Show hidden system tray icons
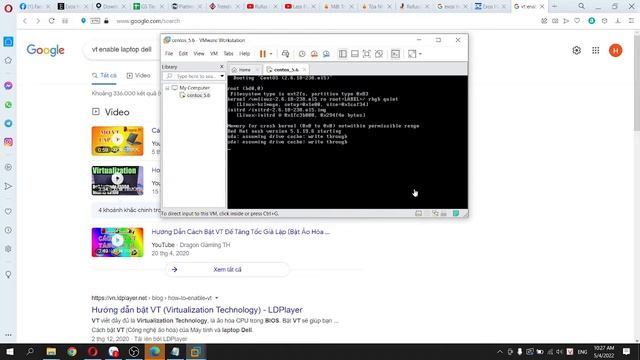The image size is (640, 360). (500, 351)
